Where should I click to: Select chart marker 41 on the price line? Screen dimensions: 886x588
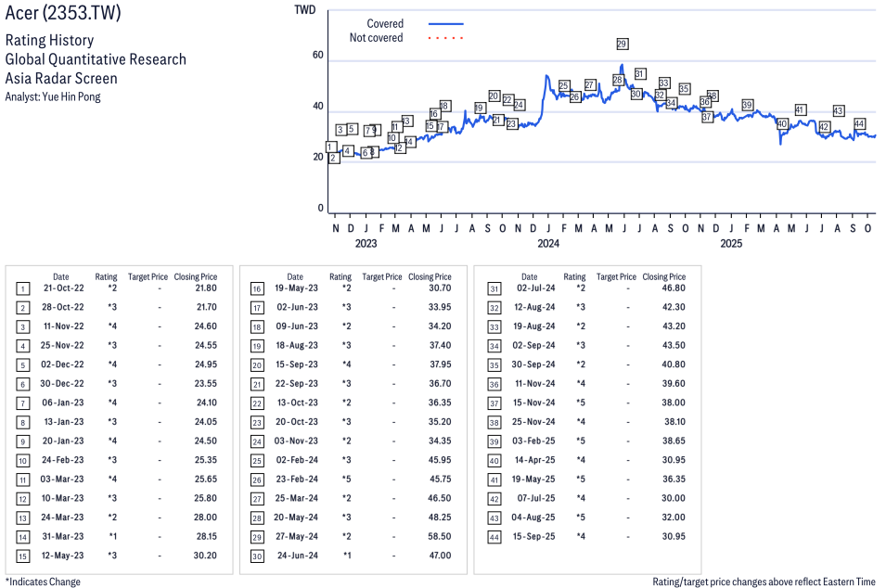click(800, 109)
